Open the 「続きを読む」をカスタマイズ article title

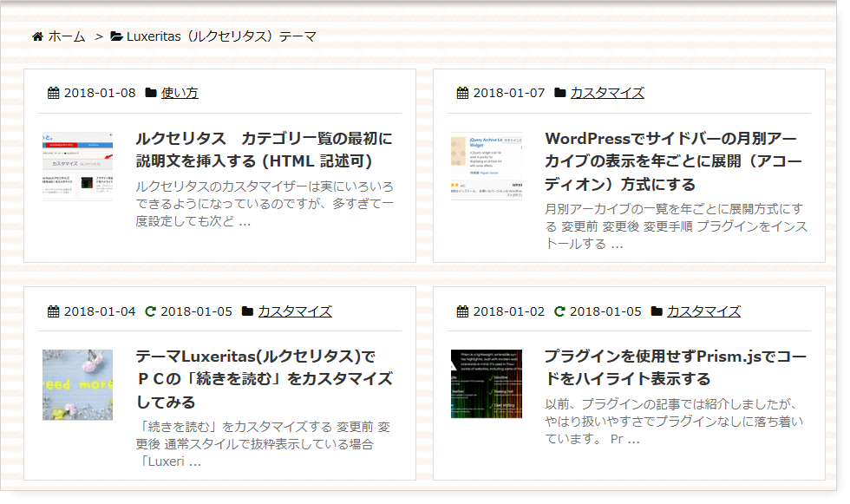click(264, 379)
